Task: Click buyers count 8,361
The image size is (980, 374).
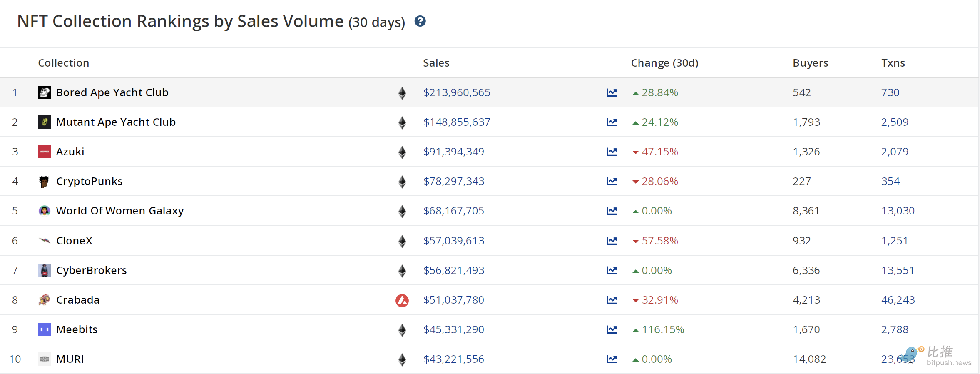Action: [806, 211]
